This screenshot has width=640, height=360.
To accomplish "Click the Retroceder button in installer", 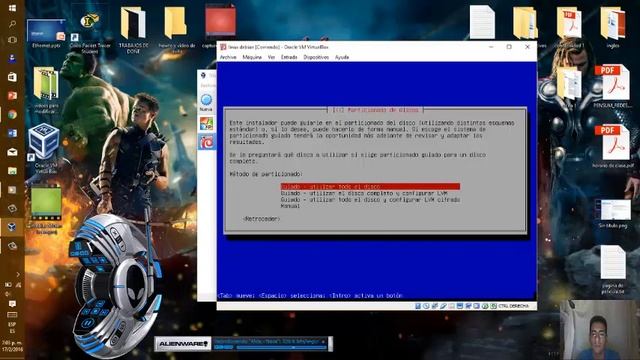I will click(261, 219).
